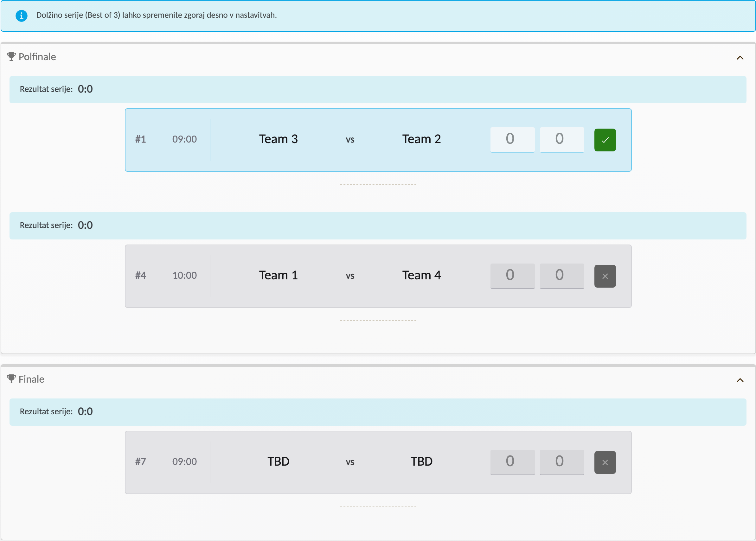Viewport: 756px width, 541px height.
Task: Click the Team 3 score input field
Action: click(512, 140)
